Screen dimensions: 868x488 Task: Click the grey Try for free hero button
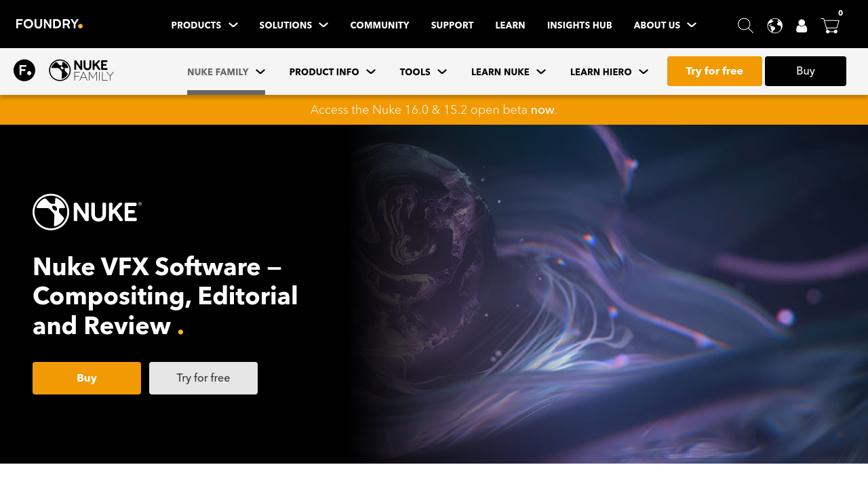[x=203, y=378]
